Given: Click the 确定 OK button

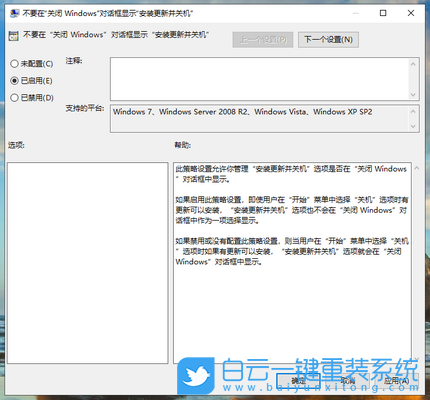Looking at the screenshot, I should (298, 380).
